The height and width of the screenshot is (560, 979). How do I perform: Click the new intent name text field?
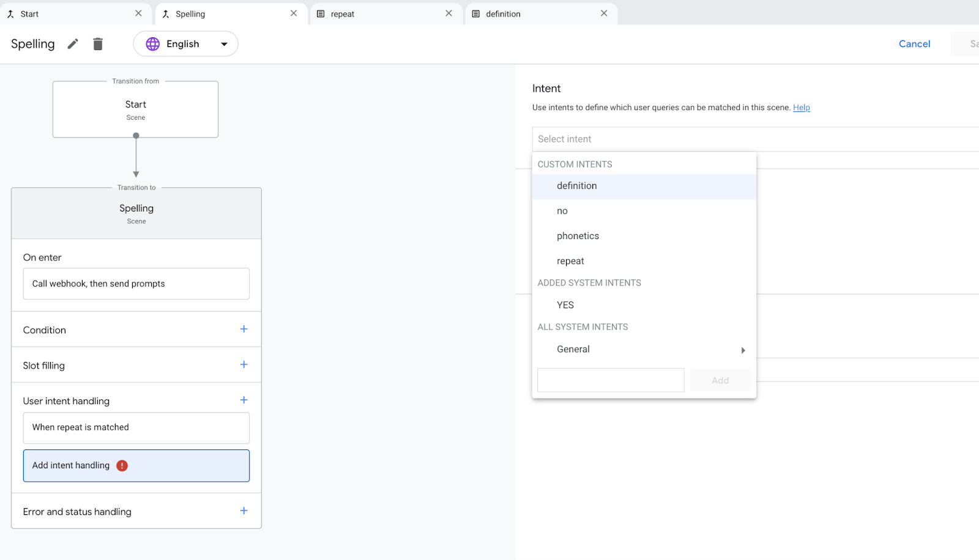pyautogui.click(x=610, y=380)
